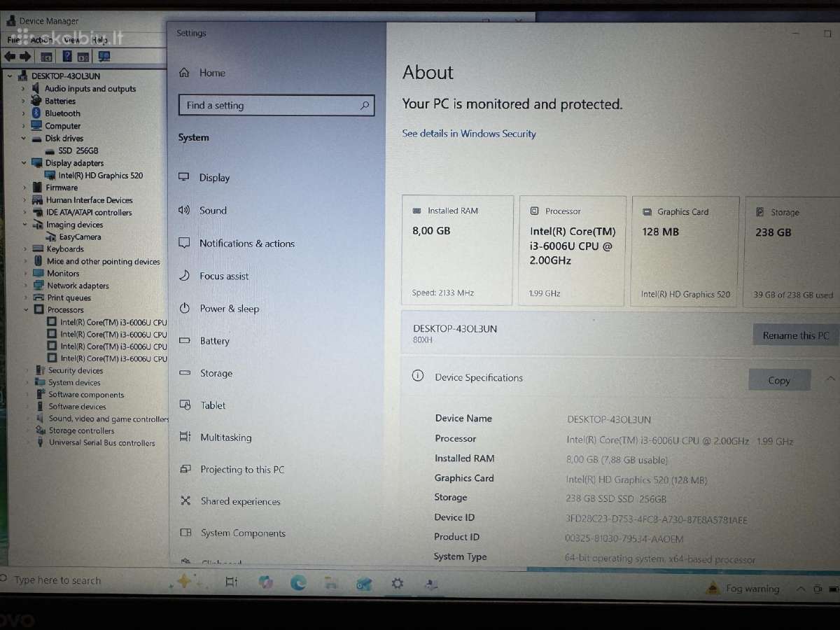This screenshot has width=840, height=630.
Task: Open Action menu in Device Manager
Action: pos(41,40)
